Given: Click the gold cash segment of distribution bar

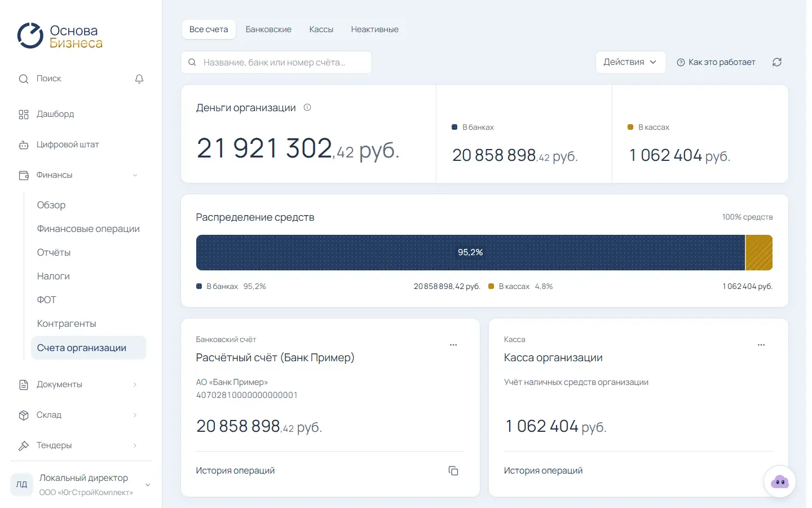Looking at the screenshot, I should (759, 252).
